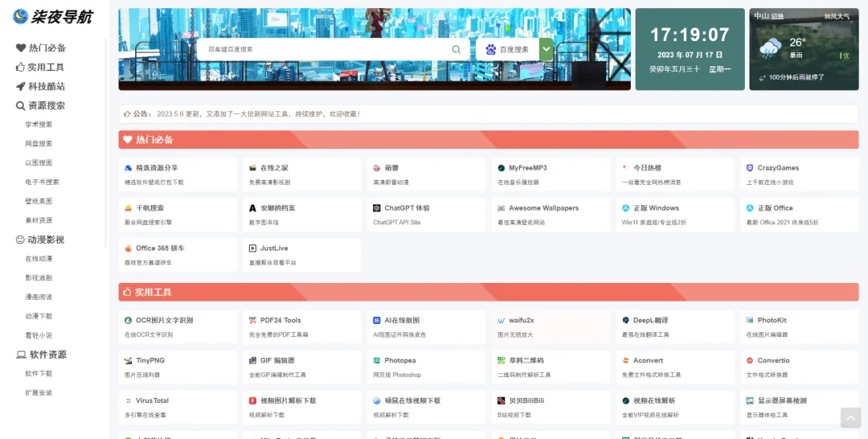868x439 pixels.
Task: Select 动漫影视 sidebar category
Action: (x=40, y=240)
